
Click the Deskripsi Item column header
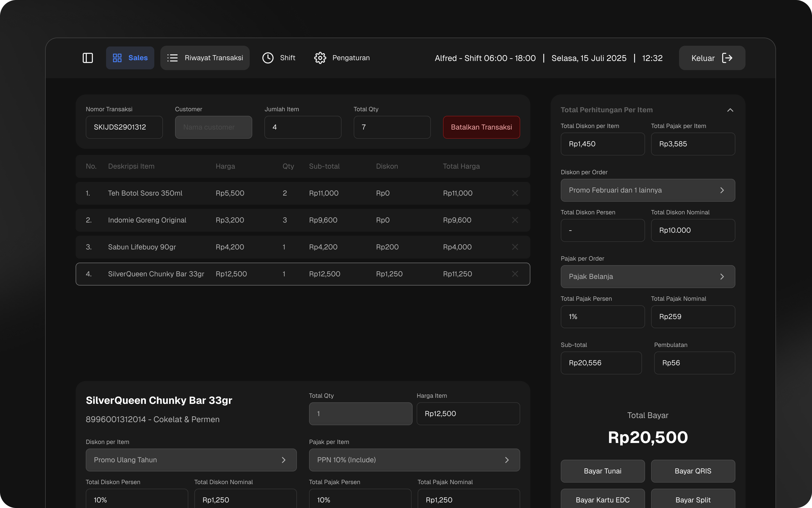point(131,166)
